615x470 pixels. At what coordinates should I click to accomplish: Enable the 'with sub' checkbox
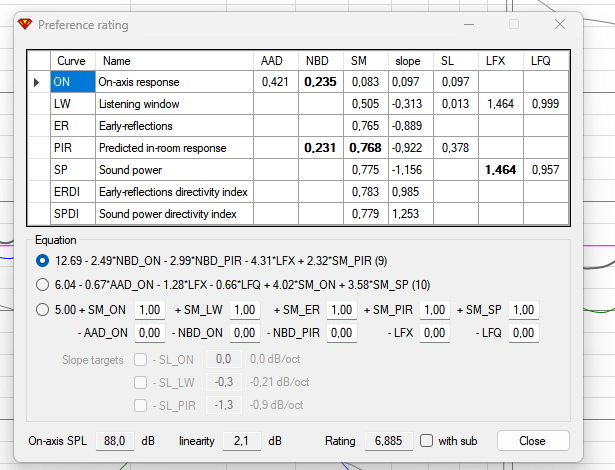point(426,441)
